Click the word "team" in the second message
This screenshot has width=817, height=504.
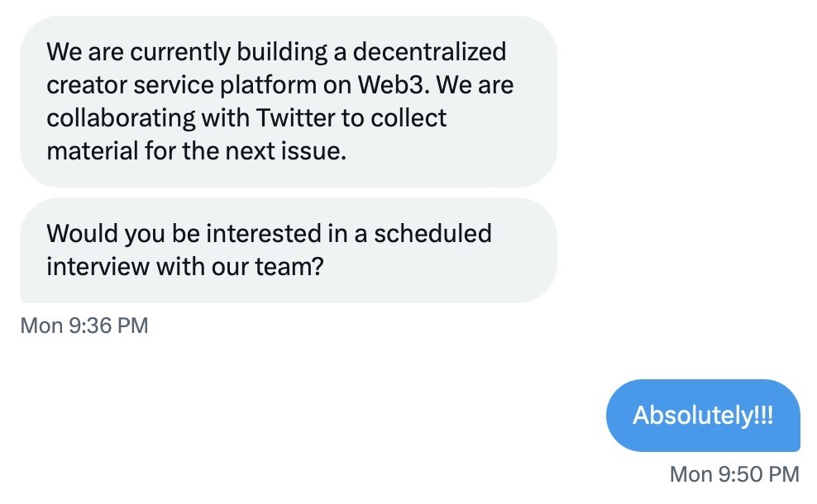click(x=285, y=267)
